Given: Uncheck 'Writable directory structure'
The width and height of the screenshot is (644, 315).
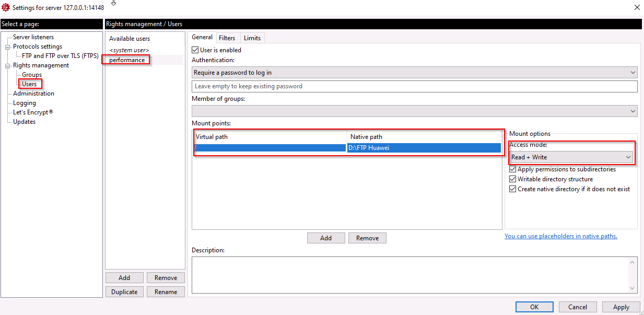Looking at the screenshot, I should point(513,179).
